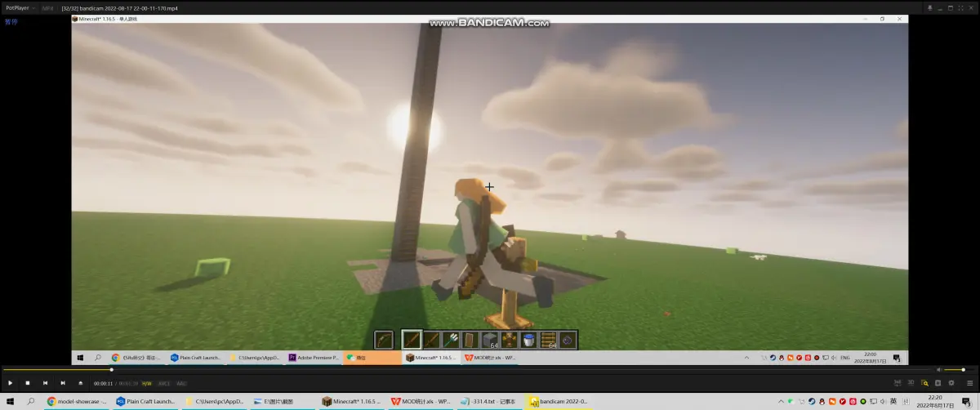Open the taskbar clock showing 22:20
980x410 pixels.
[x=935, y=401]
